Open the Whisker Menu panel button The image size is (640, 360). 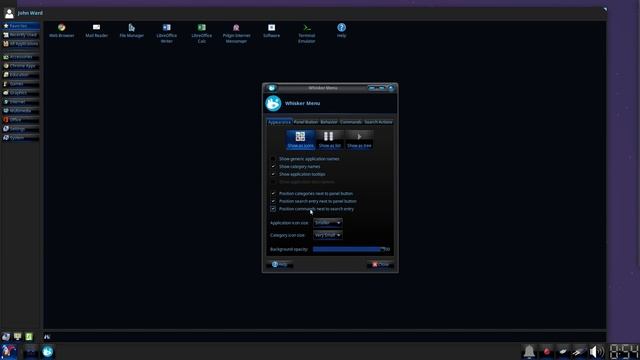pos(9,351)
